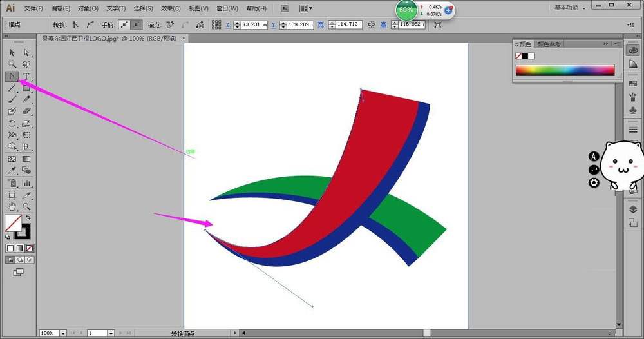Choose the Gradient tool
Viewport: 644px width, 339px height.
pyautogui.click(x=26, y=159)
